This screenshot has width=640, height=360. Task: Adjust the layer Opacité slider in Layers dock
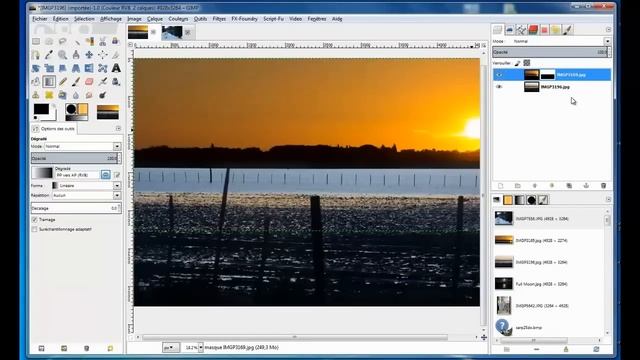[x=551, y=52]
